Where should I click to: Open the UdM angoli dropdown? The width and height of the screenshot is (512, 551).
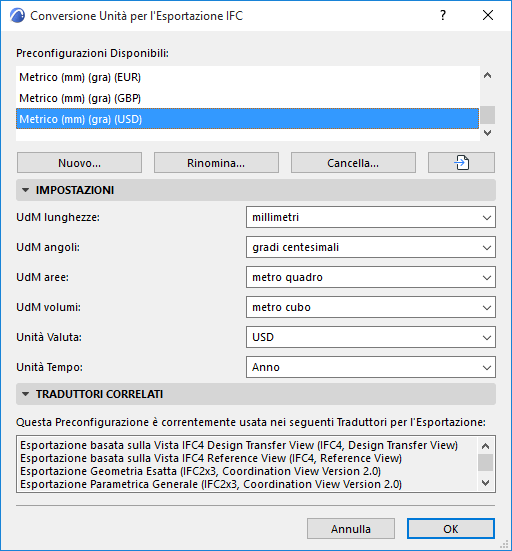371,247
